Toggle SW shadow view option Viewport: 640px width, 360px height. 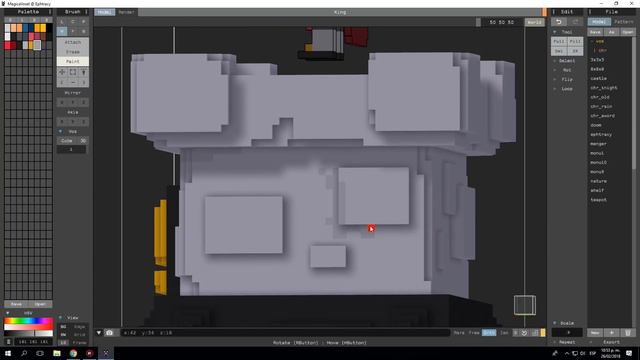pos(63,335)
